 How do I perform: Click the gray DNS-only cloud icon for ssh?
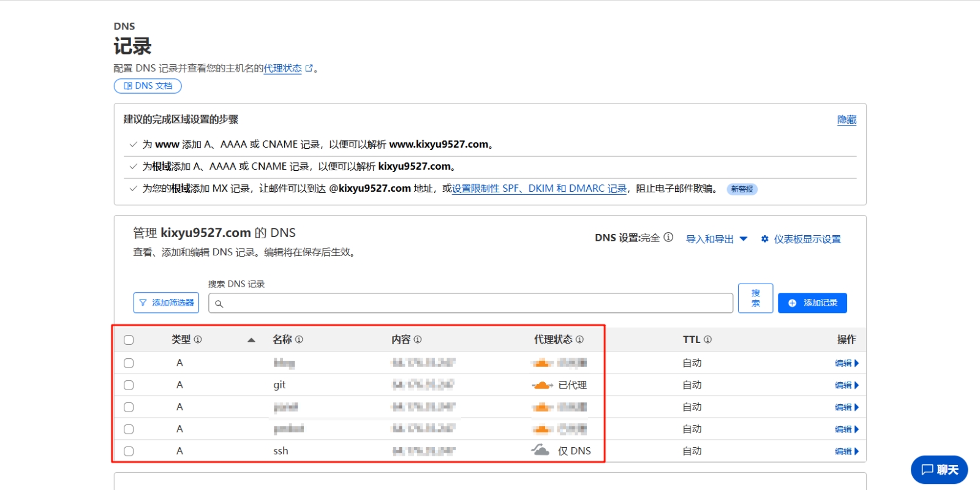(x=540, y=450)
